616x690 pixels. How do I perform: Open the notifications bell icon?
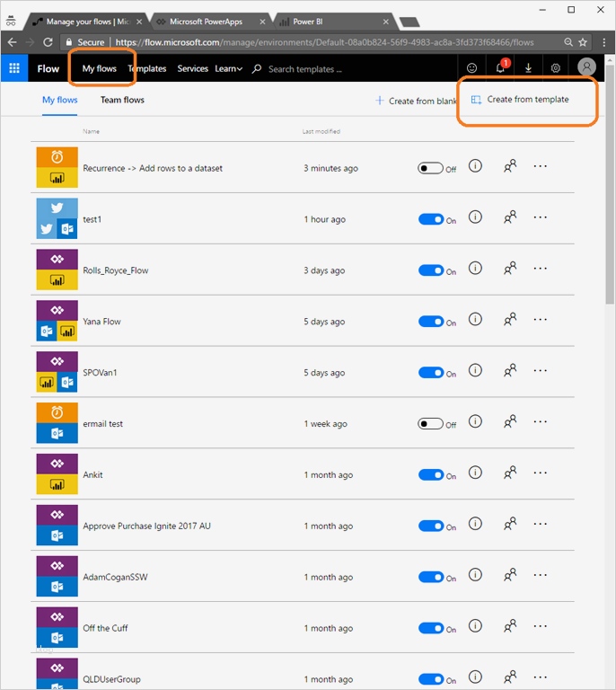point(500,67)
